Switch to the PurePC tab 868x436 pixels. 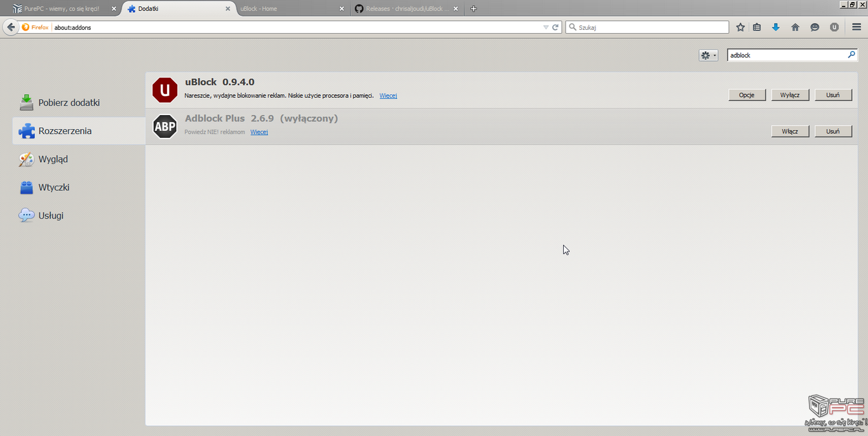coord(62,9)
